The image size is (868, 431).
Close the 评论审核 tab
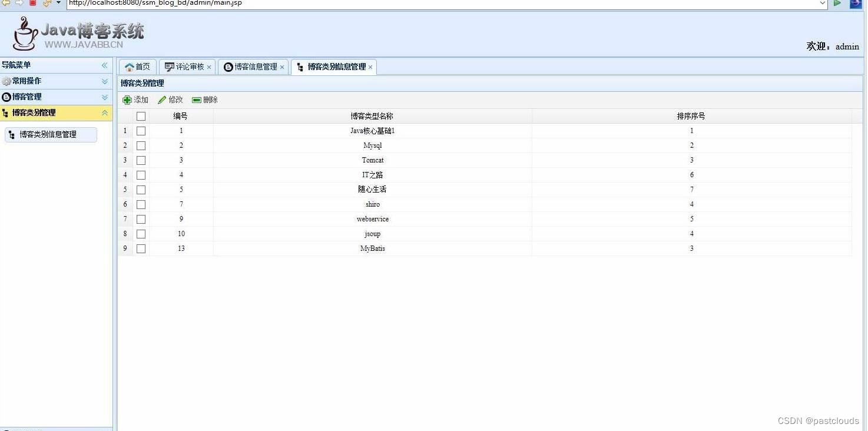point(209,68)
